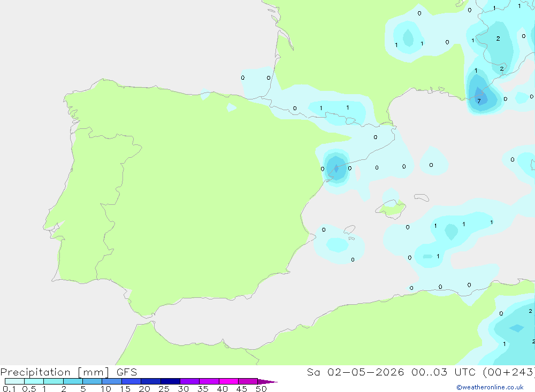Screen dimensions: 535x392
Task: Select the 1–2 mm cyan legend swatch
Action: pos(53,381)
